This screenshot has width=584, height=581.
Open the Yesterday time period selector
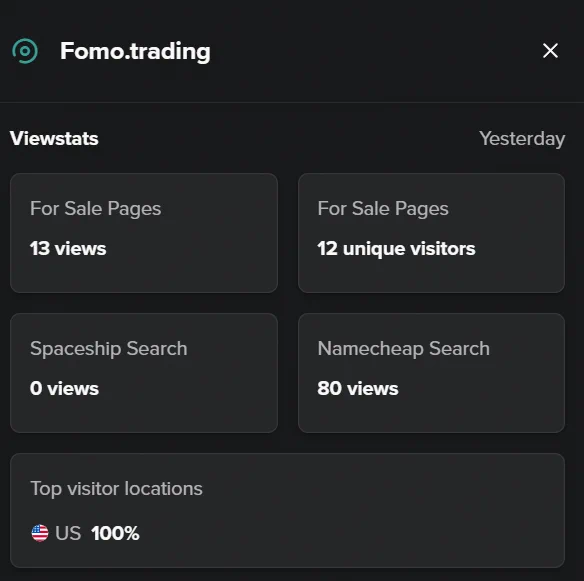pos(522,139)
